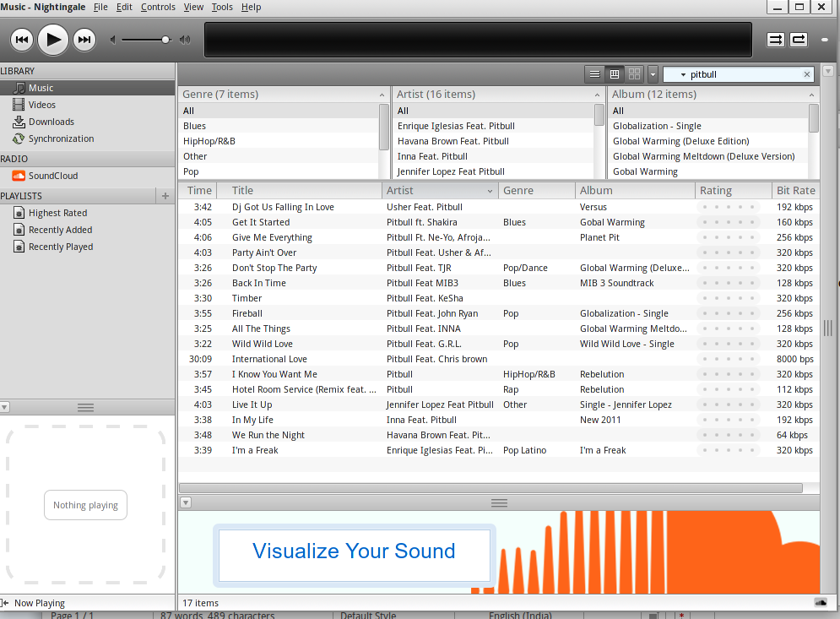Open the Controls menu

coord(158,7)
